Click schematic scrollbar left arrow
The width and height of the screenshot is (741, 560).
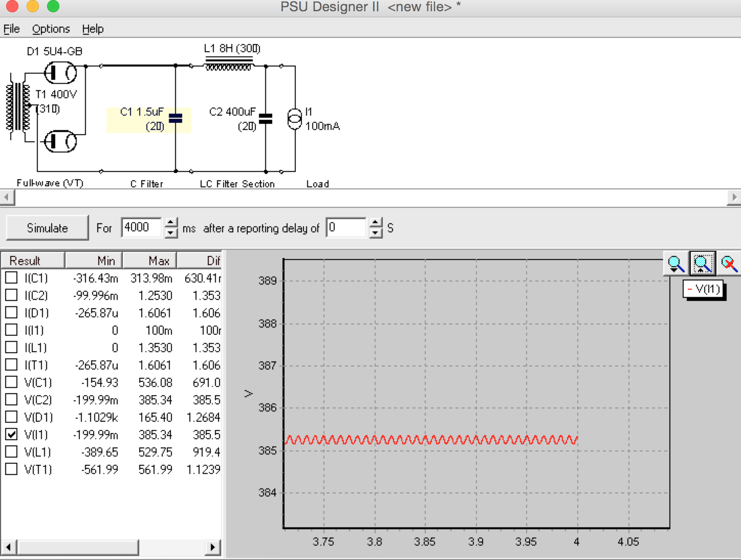point(7,197)
